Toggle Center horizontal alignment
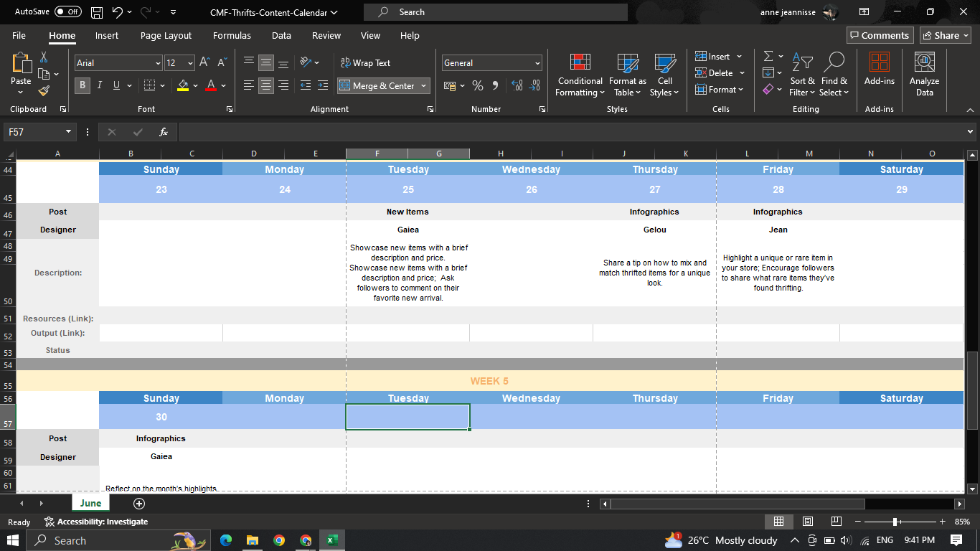980x551 pixels. 266,85
